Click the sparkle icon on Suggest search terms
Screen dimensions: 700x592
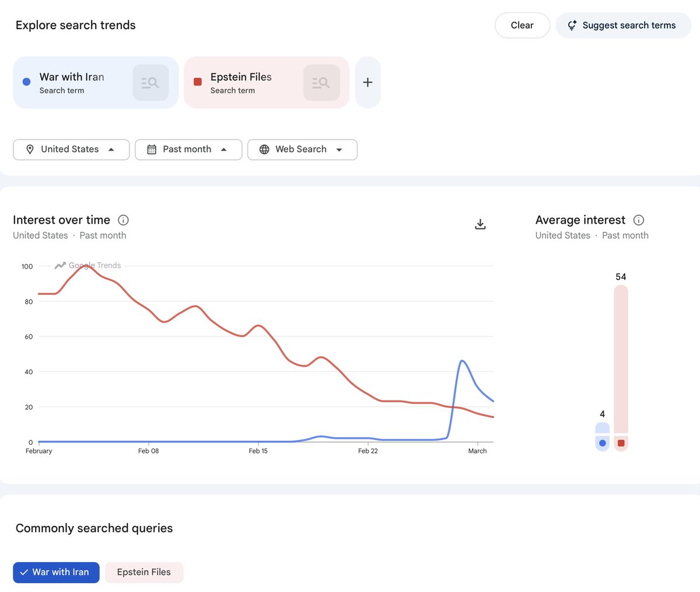click(572, 25)
